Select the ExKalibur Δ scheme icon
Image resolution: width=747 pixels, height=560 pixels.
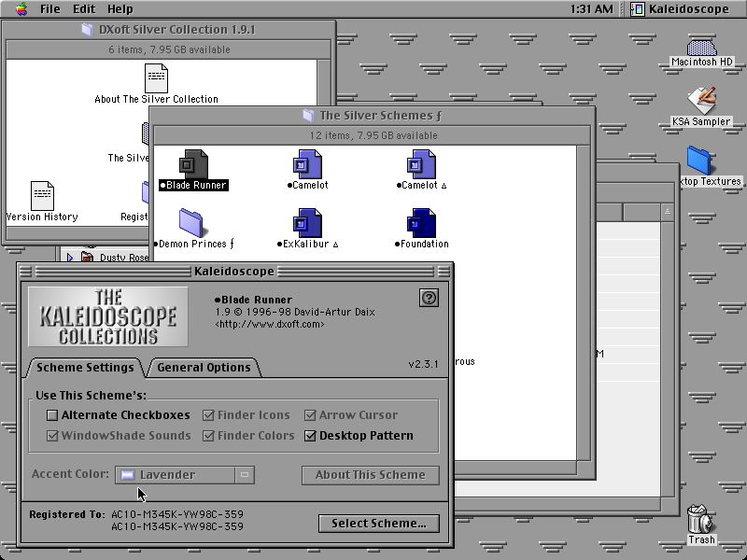point(307,223)
